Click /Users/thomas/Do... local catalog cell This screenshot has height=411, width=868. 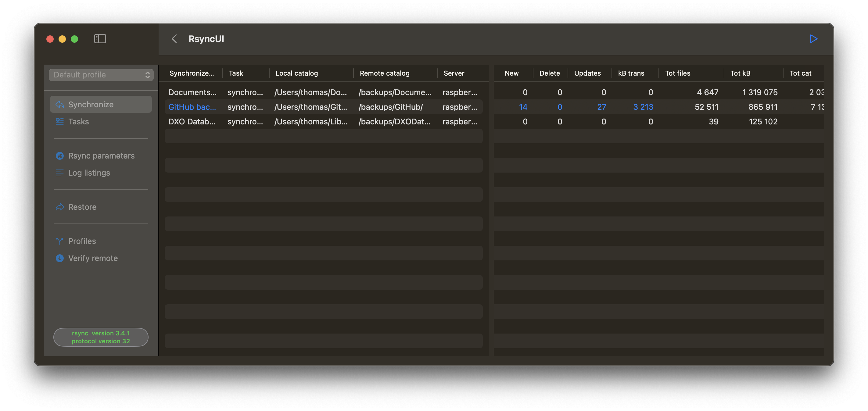[x=310, y=92]
